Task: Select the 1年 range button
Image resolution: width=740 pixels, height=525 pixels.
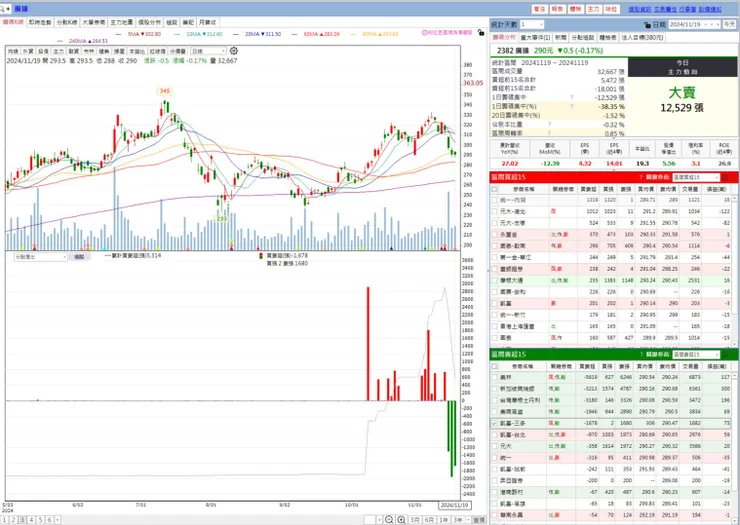Action: (443, 519)
